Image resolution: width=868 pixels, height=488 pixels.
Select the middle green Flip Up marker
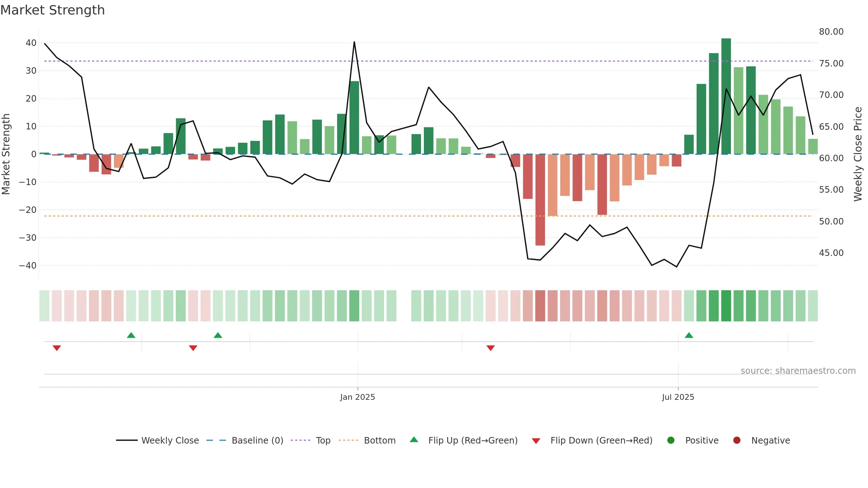point(218,335)
